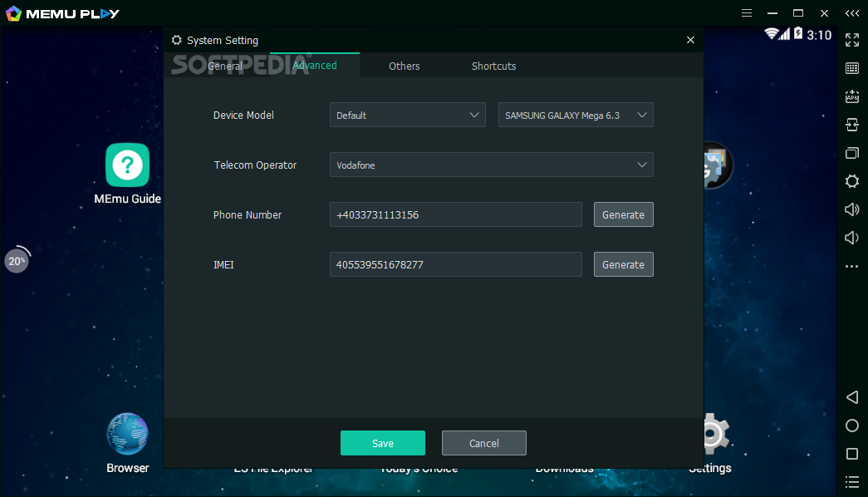Click the install APK icon
This screenshot has width=868, height=497.
852,96
